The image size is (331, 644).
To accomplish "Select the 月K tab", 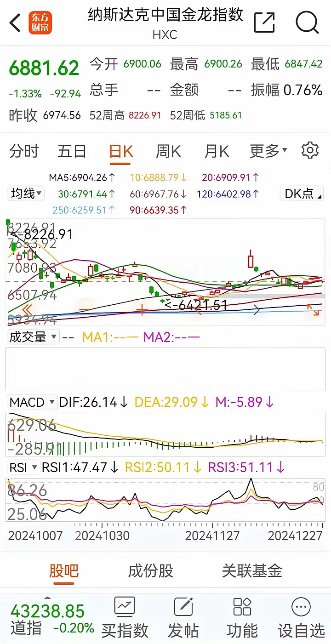I will click(217, 151).
